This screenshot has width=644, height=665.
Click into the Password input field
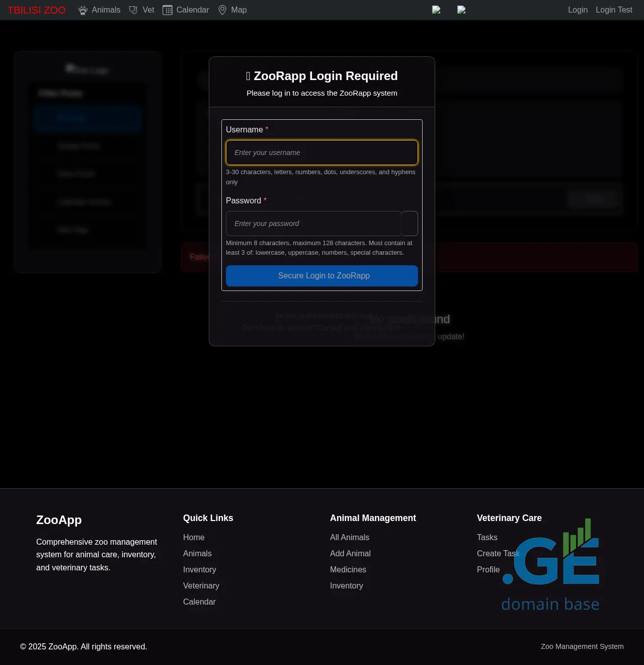313,224
